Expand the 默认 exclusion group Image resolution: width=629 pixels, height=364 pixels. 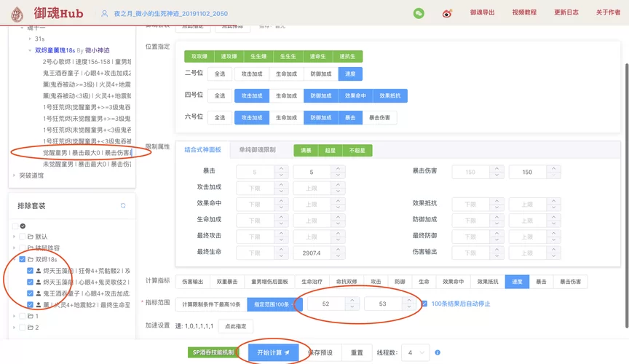14,237
